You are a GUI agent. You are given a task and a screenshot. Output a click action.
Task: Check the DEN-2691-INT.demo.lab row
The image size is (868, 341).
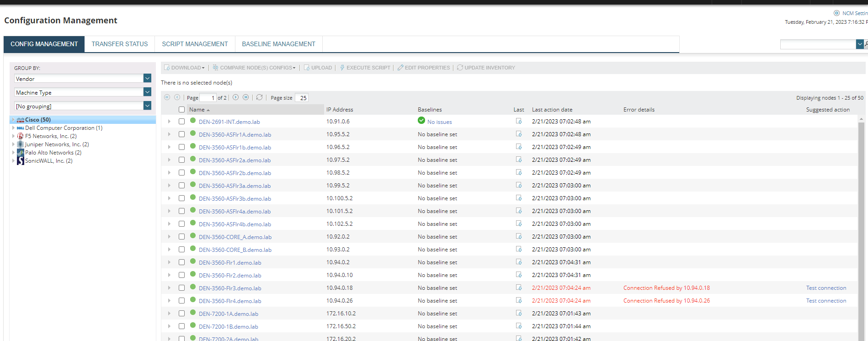point(181,122)
